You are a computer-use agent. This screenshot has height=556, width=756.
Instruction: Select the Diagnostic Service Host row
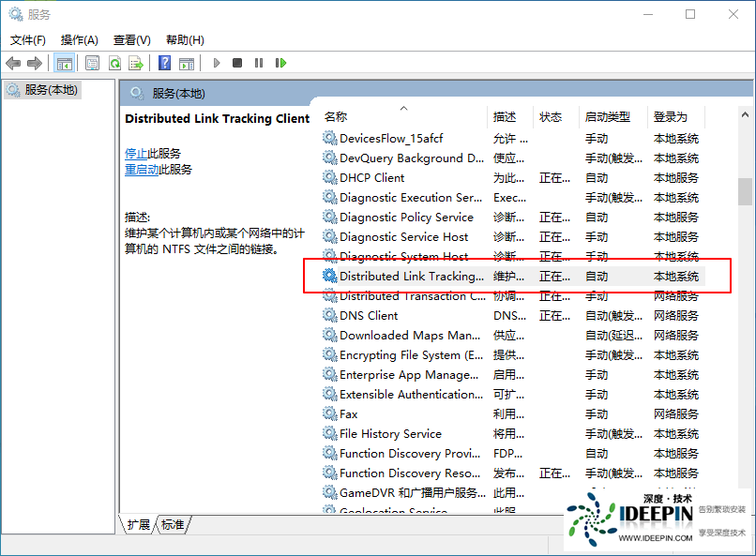click(x=513, y=237)
